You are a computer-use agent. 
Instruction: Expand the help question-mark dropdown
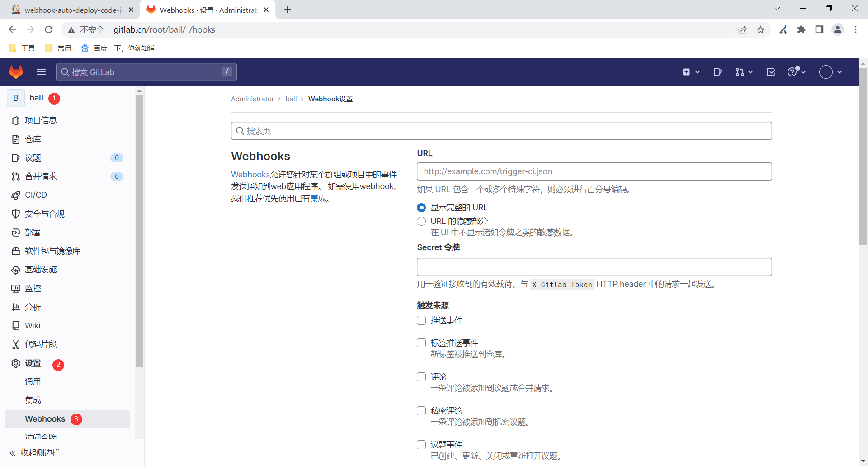(x=797, y=71)
